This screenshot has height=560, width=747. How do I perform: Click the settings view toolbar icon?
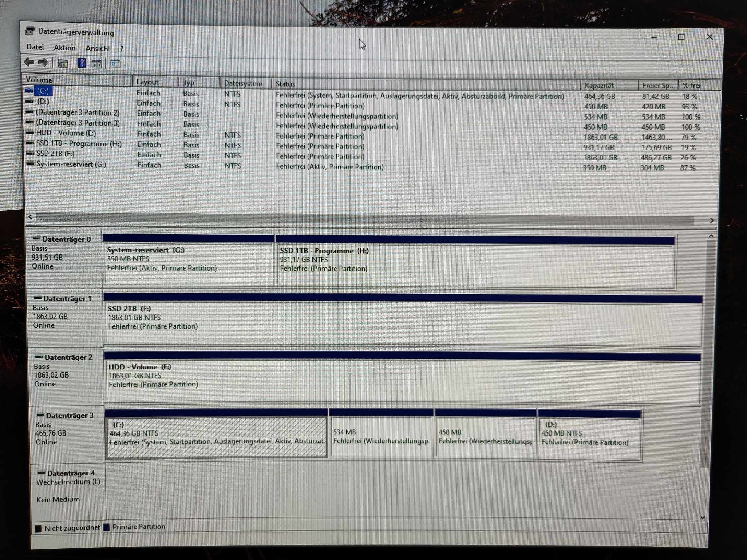coord(115,64)
